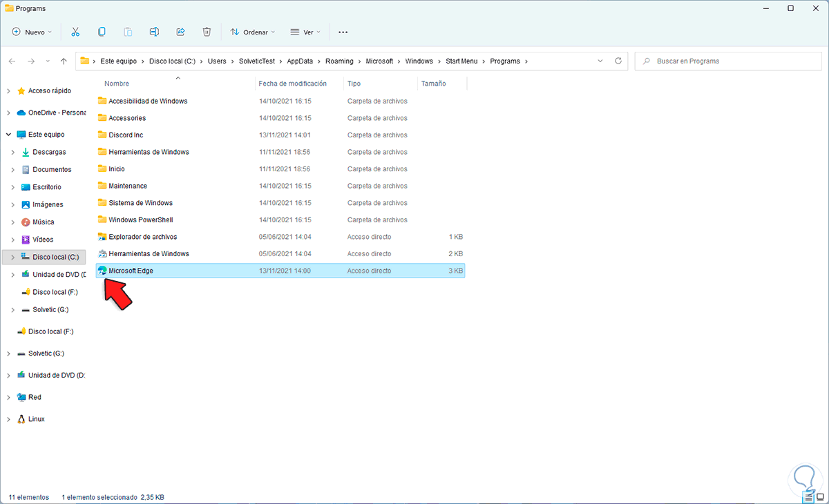Sort by Fecha de modificación column
Screen dimensions: 829x504
pyautogui.click(x=292, y=84)
